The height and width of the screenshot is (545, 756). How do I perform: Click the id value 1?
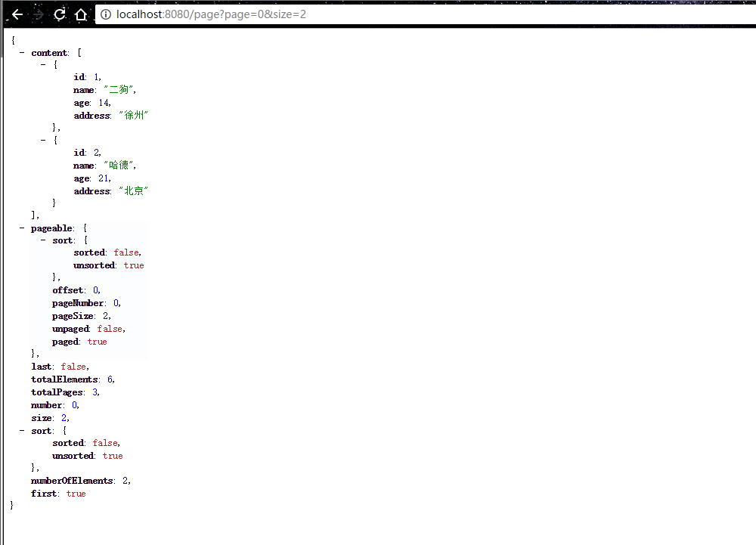tap(97, 77)
